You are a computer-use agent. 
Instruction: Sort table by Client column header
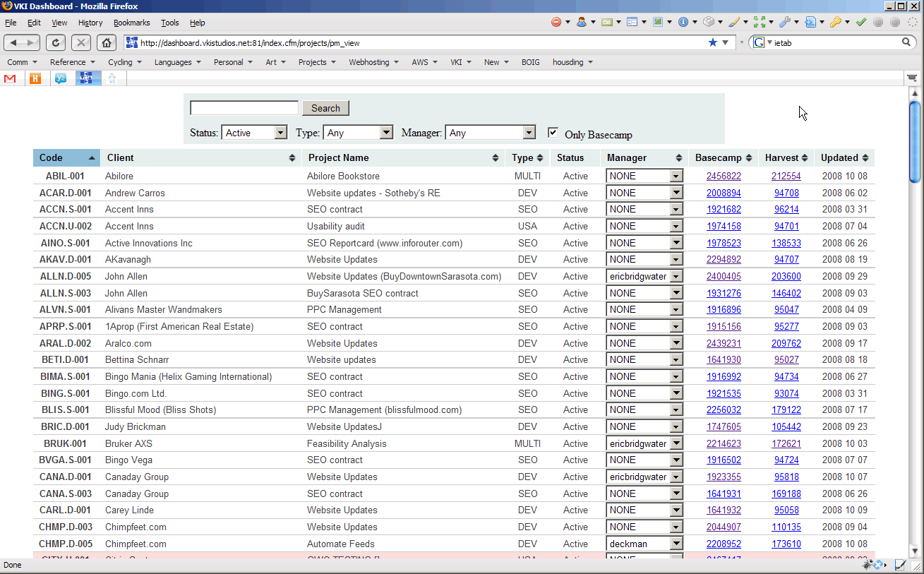(x=200, y=157)
